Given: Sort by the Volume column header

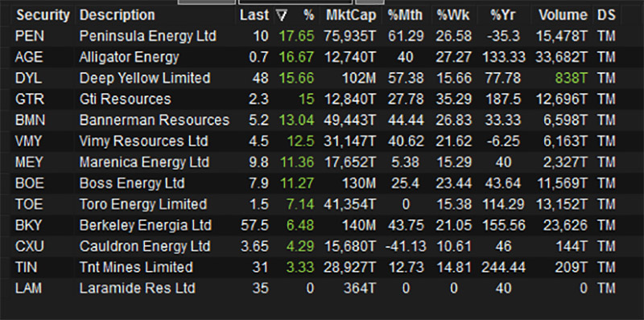Looking at the screenshot, I should click(563, 15).
